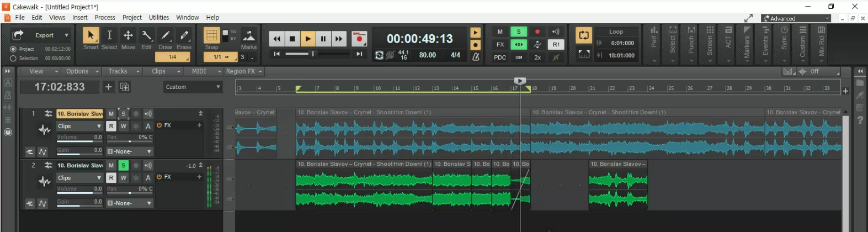Screen dimensions: 868x232
Task: Click the Record button
Action: (x=359, y=39)
